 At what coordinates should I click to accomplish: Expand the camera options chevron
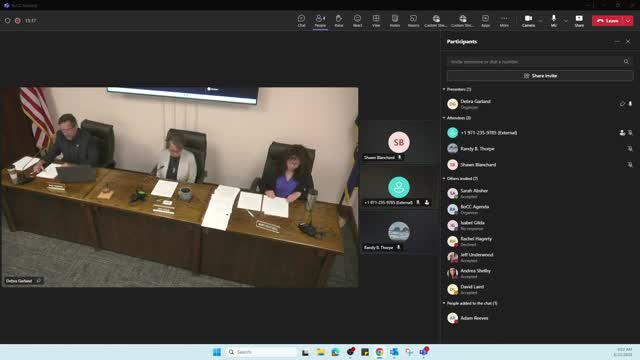pos(540,21)
